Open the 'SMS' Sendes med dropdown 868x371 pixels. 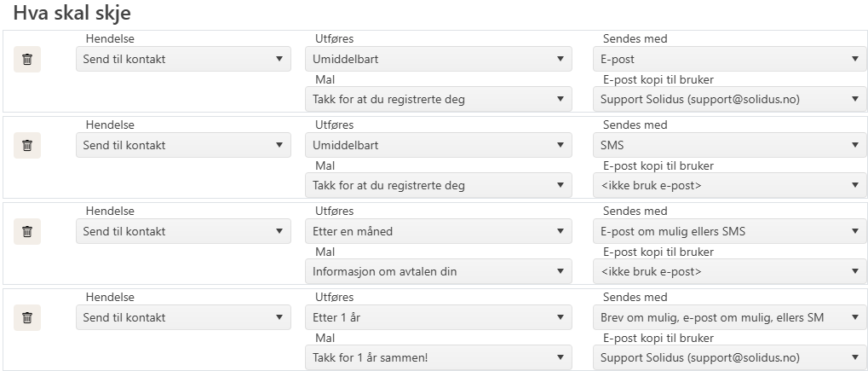pyautogui.click(x=729, y=145)
